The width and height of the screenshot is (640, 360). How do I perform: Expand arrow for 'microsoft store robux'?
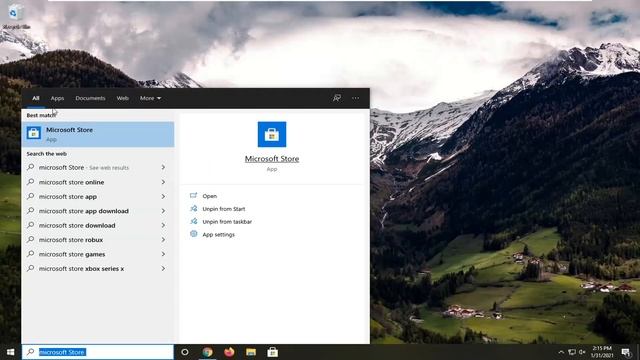coord(163,240)
